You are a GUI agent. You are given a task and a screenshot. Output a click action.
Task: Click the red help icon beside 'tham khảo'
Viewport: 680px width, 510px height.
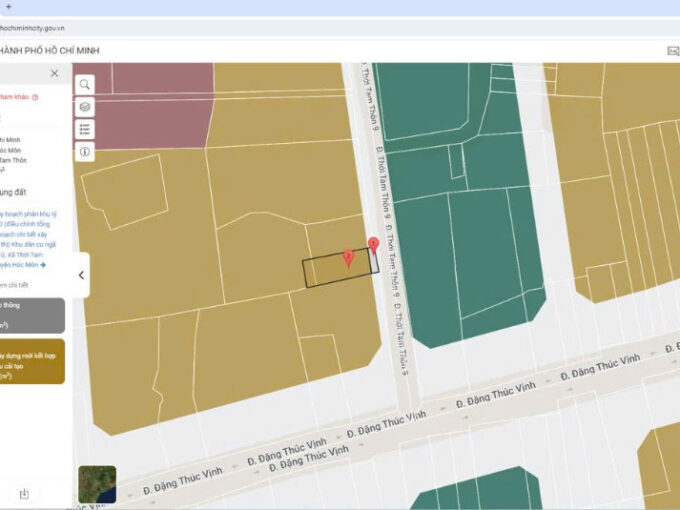(35, 97)
